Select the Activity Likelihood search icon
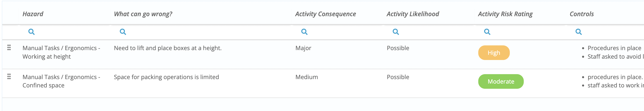Viewport: 644px width, 111px height. [x=396, y=32]
